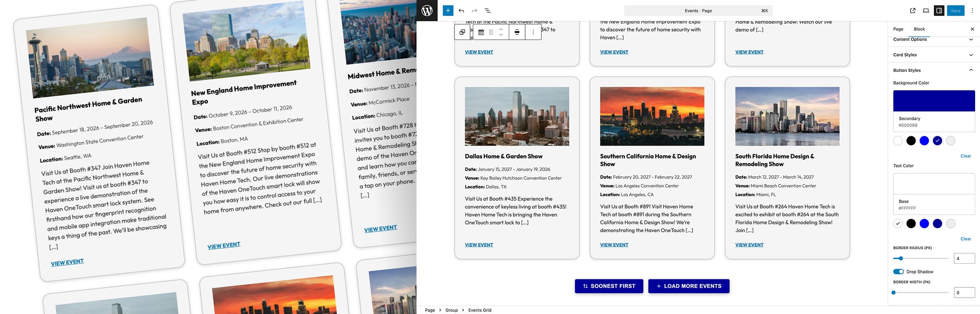Select bright blue swatch under Text Color
Viewport: 980px width, 314px height.
924,223
